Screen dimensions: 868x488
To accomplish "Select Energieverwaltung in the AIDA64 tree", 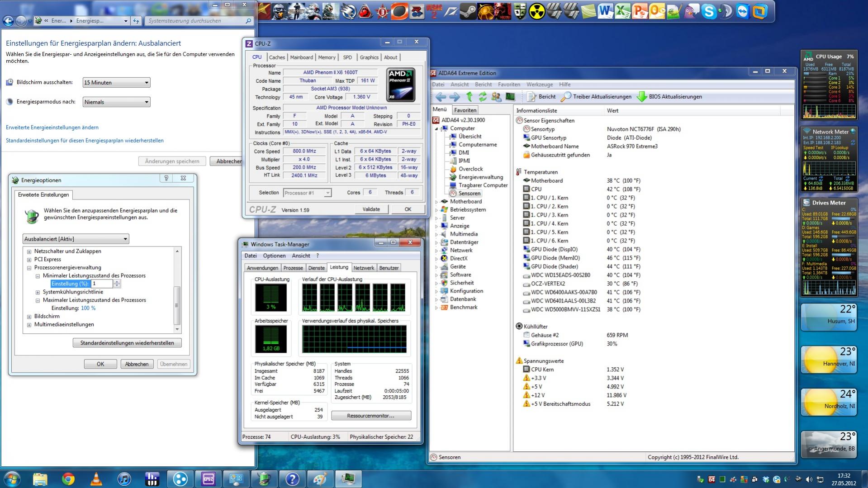I will 480,177.
